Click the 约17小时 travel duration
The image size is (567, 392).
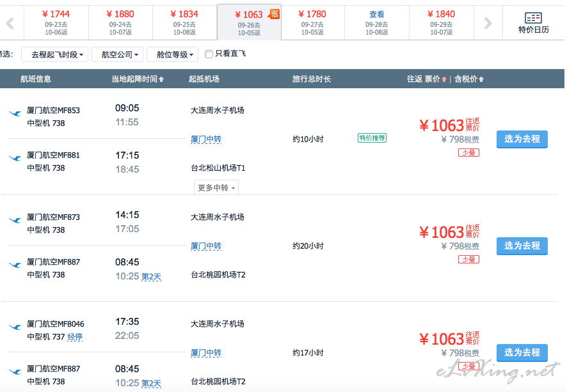tap(308, 353)
